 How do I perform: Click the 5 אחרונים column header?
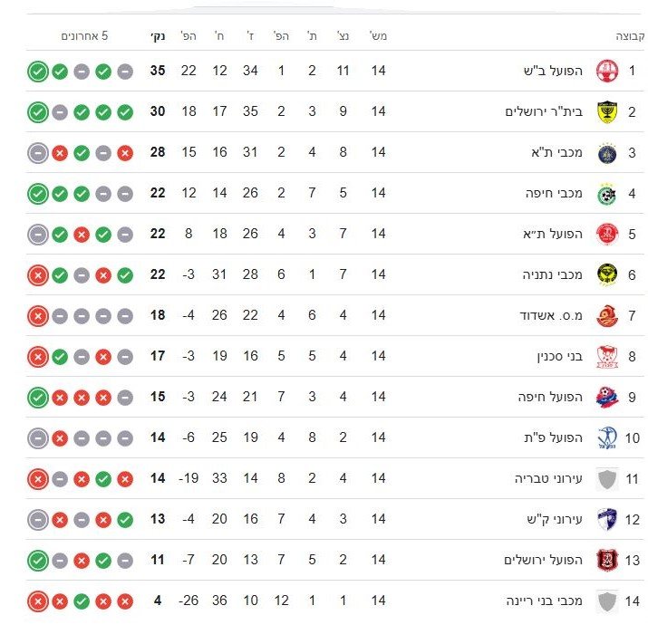pos(84,36)
